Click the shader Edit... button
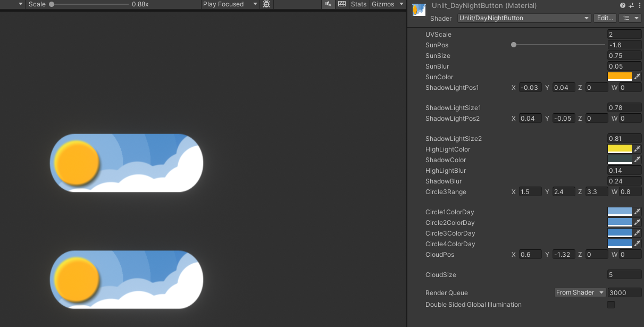This screenshot has height=327, width=644. pos(605,18)
